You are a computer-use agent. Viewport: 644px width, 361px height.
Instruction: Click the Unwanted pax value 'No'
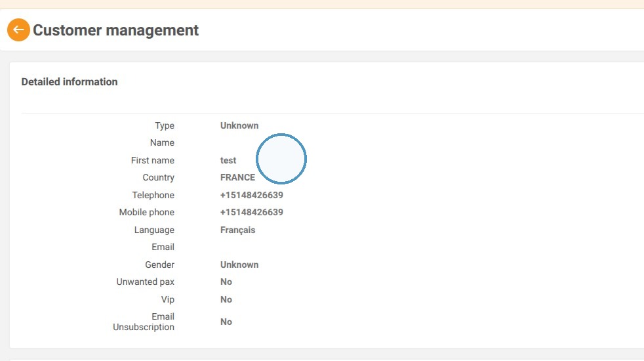(x=226, y=282)
